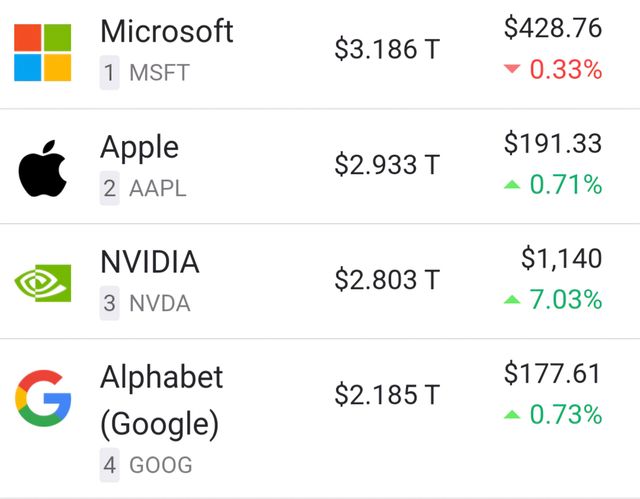The height and width of the screenshot is (499, 640).
Task: Click the green up arrow beside 0.71%
Action: (512, 185)
